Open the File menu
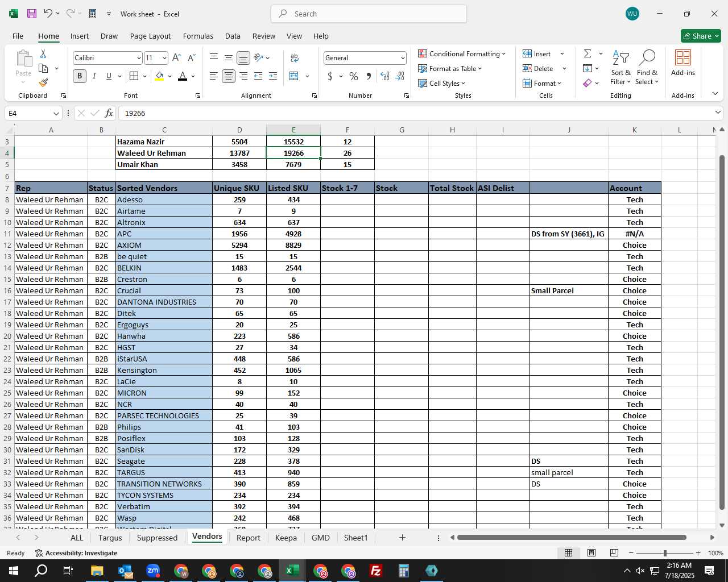Image resolution: width=728 pixels, height=582 pixels. 18,36
